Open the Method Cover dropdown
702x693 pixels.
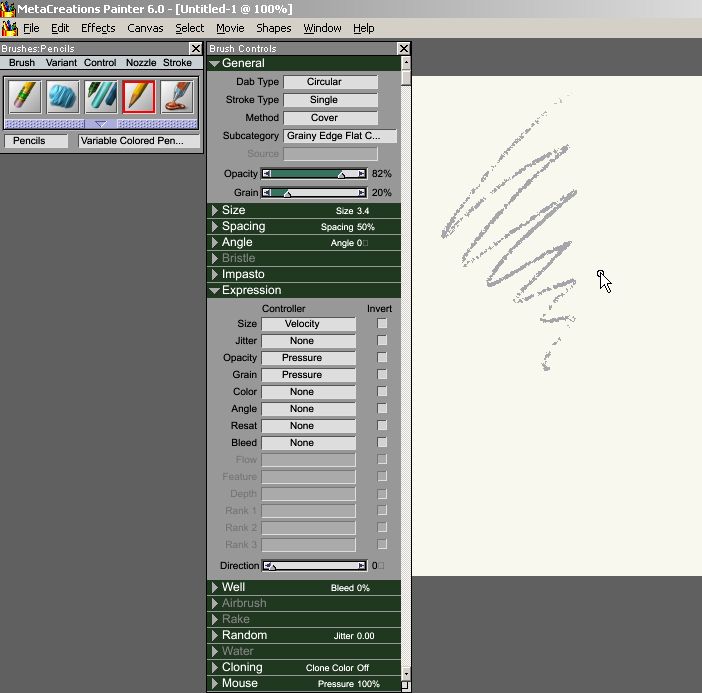(330, 118)
